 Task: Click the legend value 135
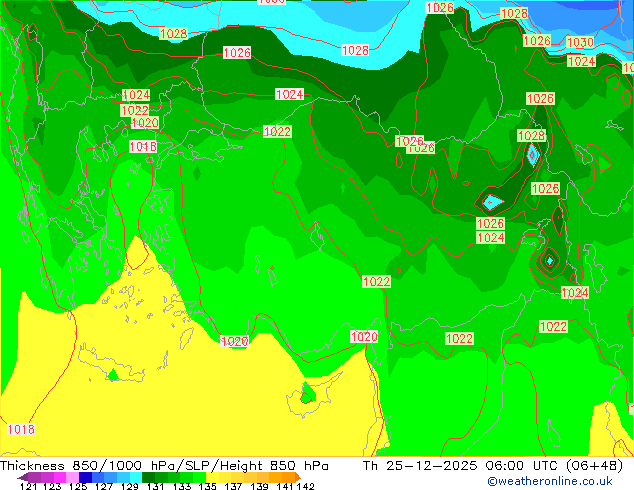(x=207, y=486)
